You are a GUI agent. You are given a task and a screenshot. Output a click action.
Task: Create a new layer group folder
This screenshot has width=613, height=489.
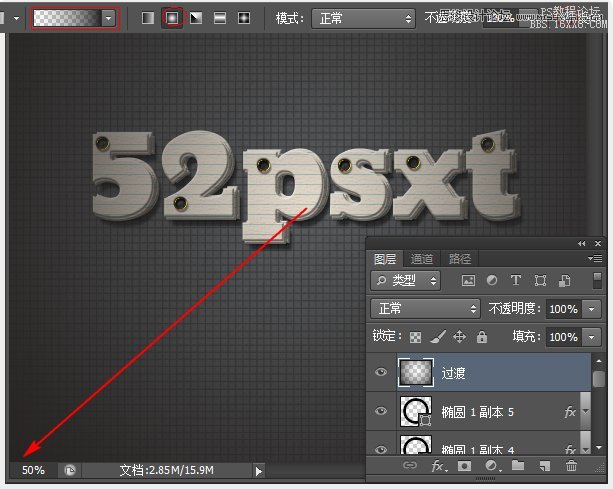[518, 465]
